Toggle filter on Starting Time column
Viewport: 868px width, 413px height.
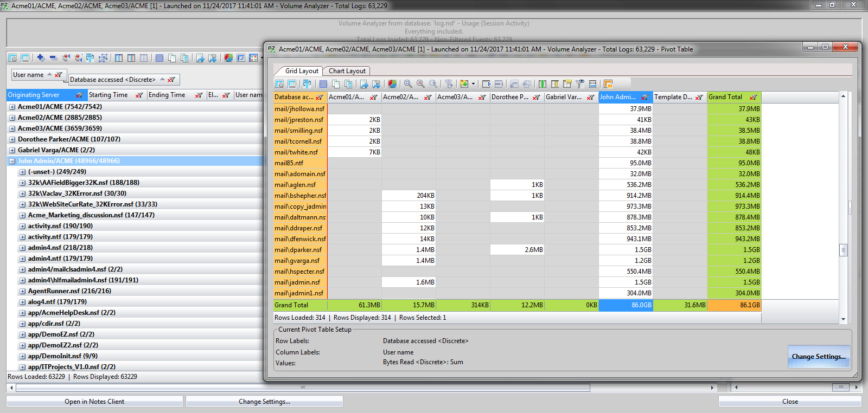pyautogui.click(x=139, y=95)
